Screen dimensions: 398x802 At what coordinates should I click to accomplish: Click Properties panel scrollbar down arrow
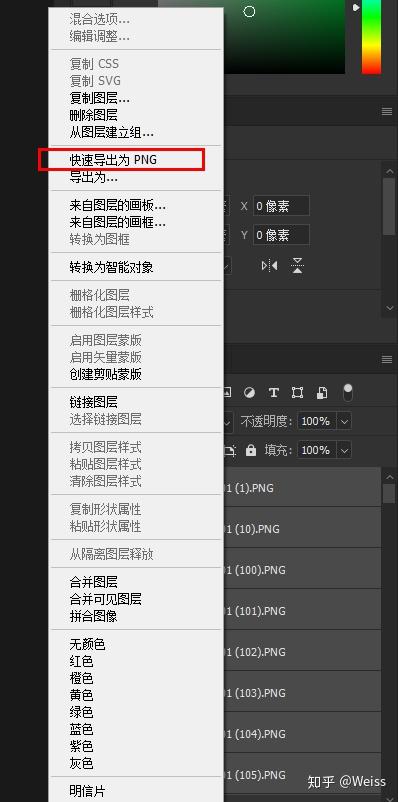point(389,308)
